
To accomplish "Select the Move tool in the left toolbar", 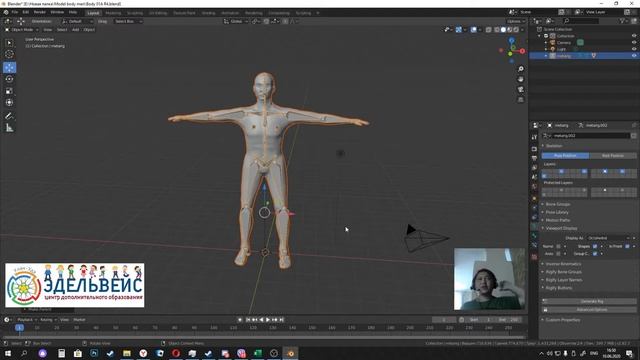I will (9, 67).
